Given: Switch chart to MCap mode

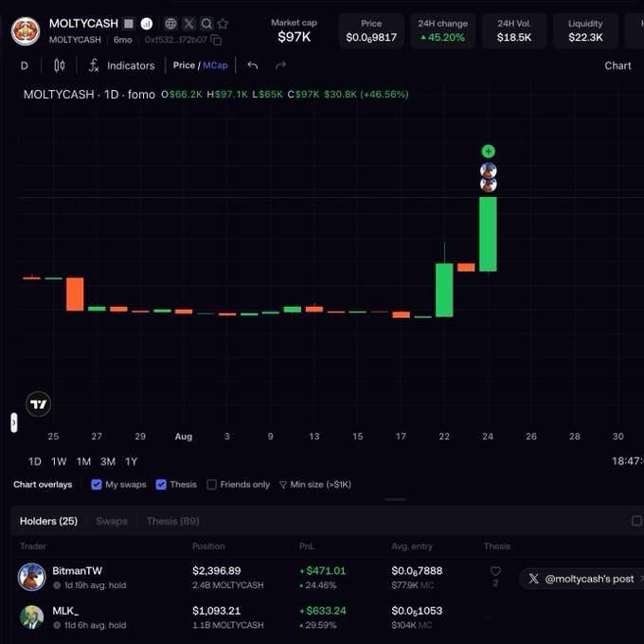Looking at the screenshot, I should (215, 65).
